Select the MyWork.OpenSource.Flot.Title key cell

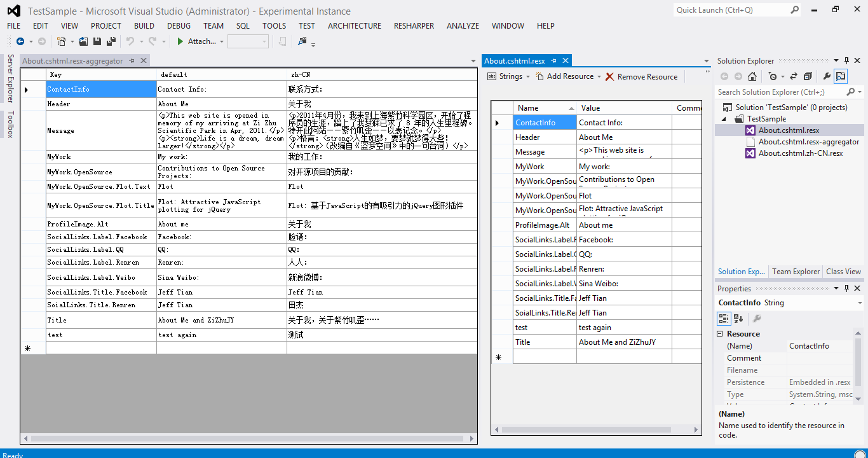pyautogui.click(x=101, y=206)
